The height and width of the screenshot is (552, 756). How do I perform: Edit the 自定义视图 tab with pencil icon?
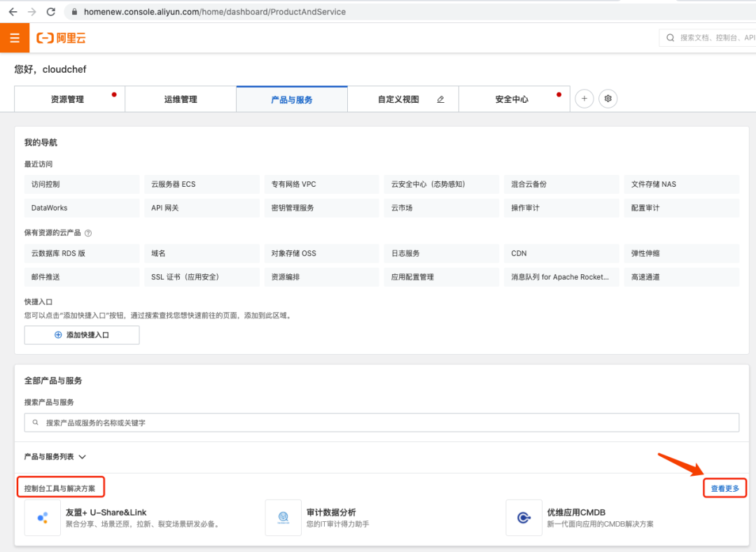[x=440, y=99]
